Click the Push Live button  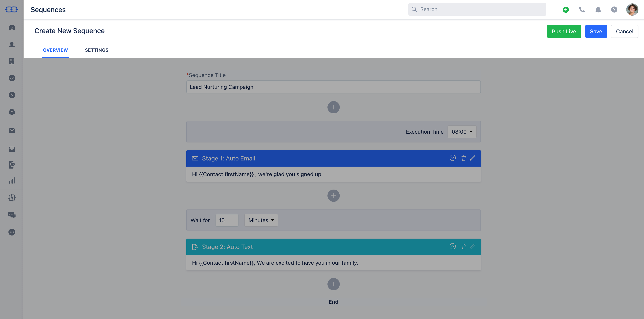[x=564, y=31]
